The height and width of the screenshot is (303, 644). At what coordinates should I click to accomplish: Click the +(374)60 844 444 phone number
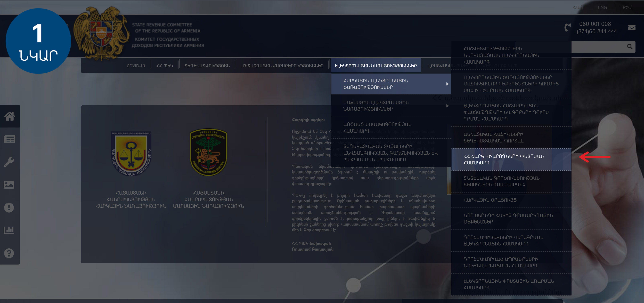pyautogui.click(x=595, y=31)
